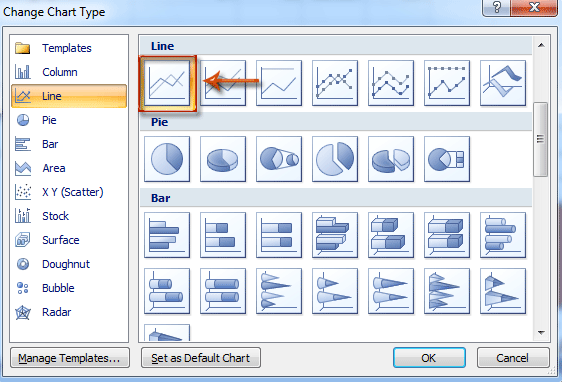Image resolution: width=562 pixels, height=382 pixels.
Task: Choose Line with Markers chart type
Action: pyautogui.click(x=335, y=83)
